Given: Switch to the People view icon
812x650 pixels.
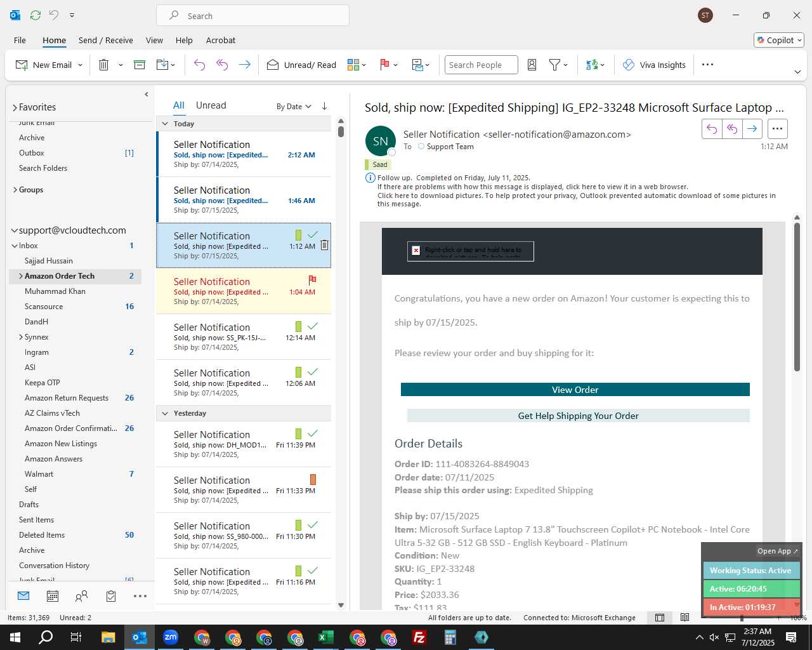Looking at the screenshot, I should (82, 596).
